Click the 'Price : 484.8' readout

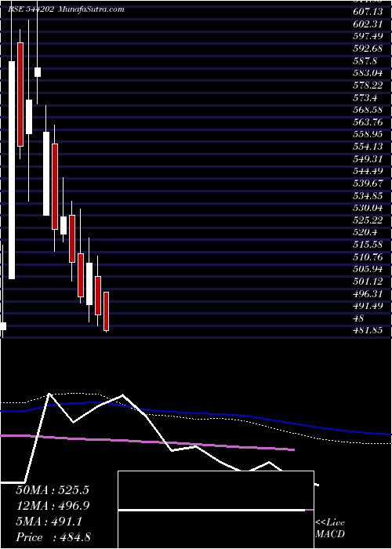coord(53,537)
